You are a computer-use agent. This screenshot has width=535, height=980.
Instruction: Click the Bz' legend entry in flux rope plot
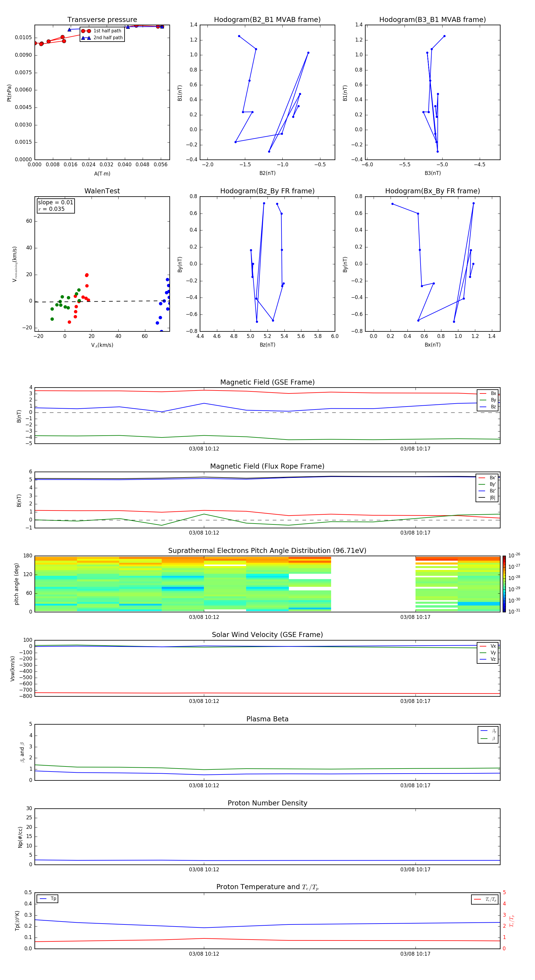[x=487, y=491]
